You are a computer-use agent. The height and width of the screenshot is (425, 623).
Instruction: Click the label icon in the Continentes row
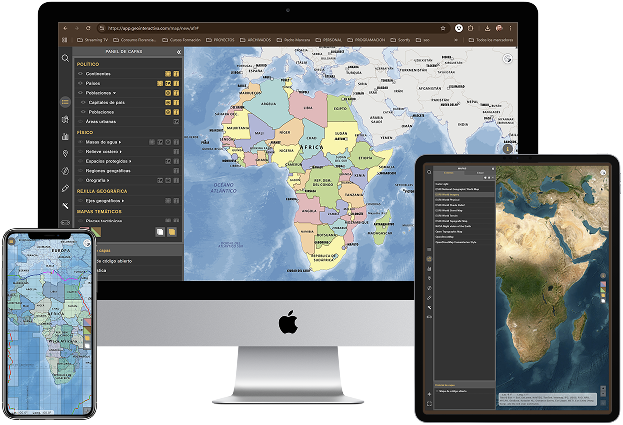click(176, 74)
